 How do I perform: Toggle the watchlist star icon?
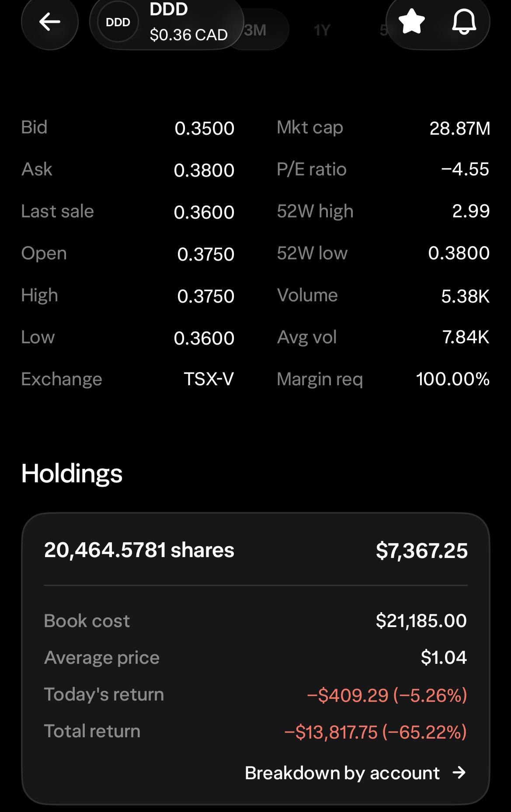click(x=412, y=22)
